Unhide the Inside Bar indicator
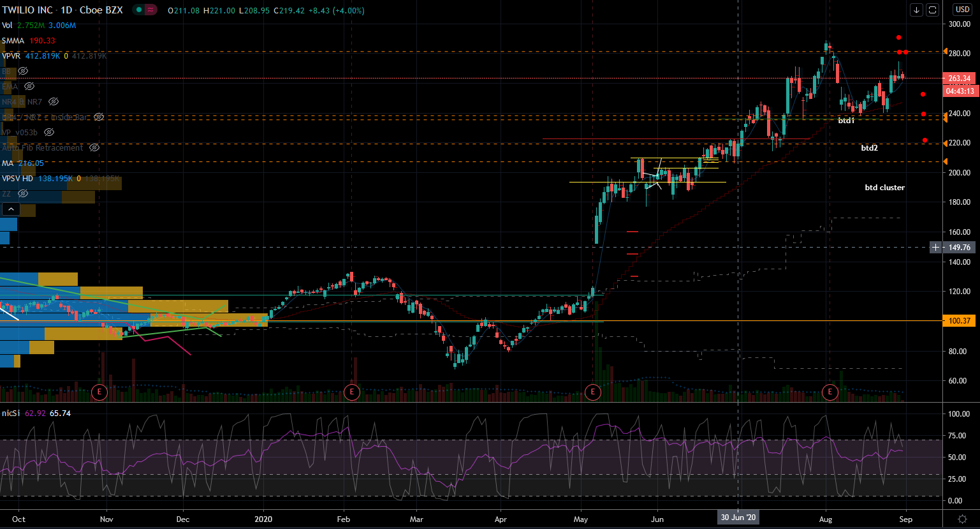This screenshot has width=980, height=529. 99,117
